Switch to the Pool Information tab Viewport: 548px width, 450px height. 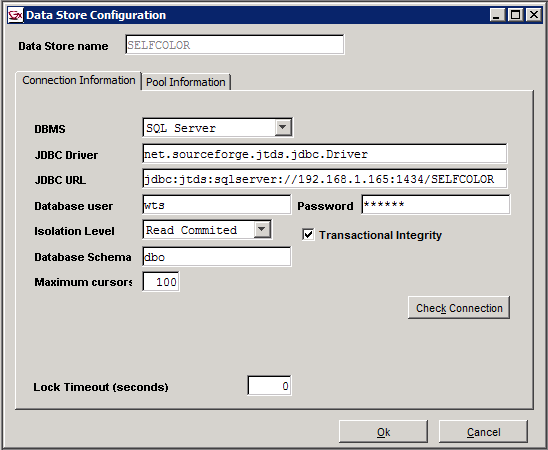(186, 82)
